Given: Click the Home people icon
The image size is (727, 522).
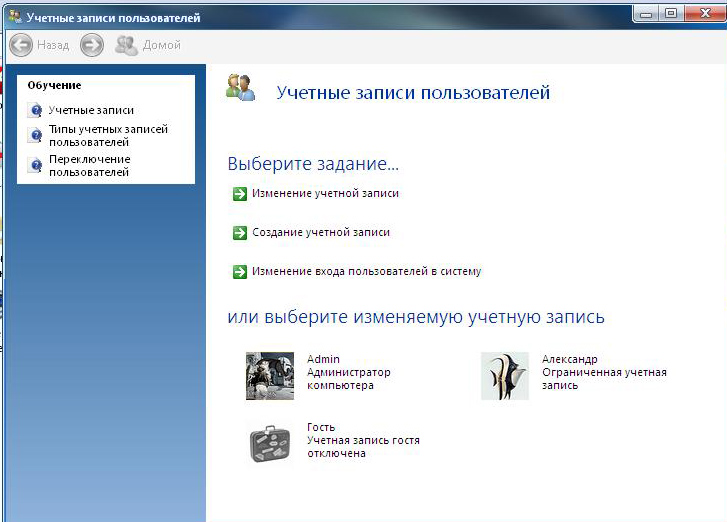Looking at the screenshot, I should (126, 45).
